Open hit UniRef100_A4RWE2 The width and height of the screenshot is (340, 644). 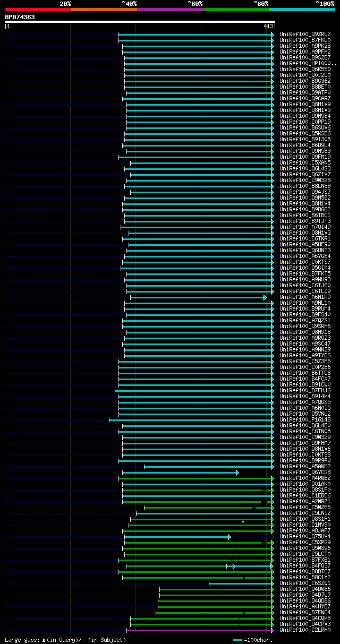pos(305,478)
